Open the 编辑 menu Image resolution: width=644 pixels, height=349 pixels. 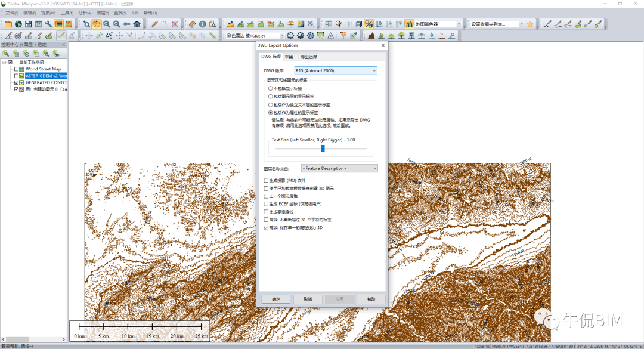click(30, 13)
